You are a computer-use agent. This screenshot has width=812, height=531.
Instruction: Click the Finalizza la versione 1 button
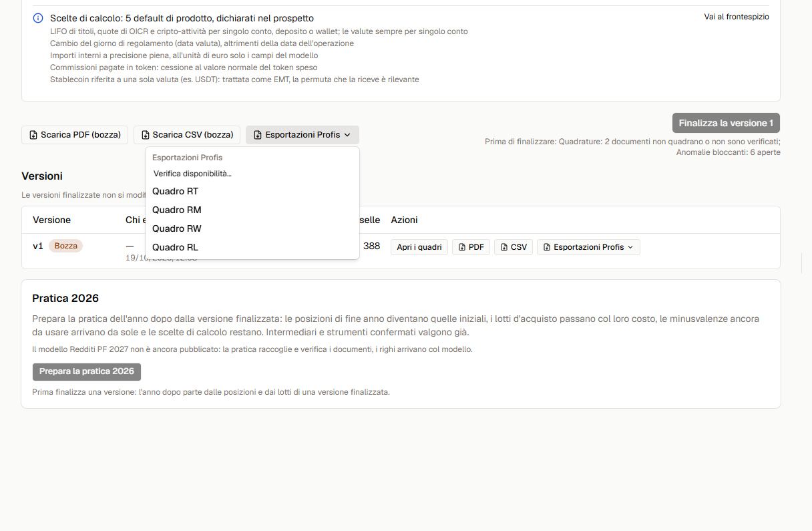pos(726,123)
